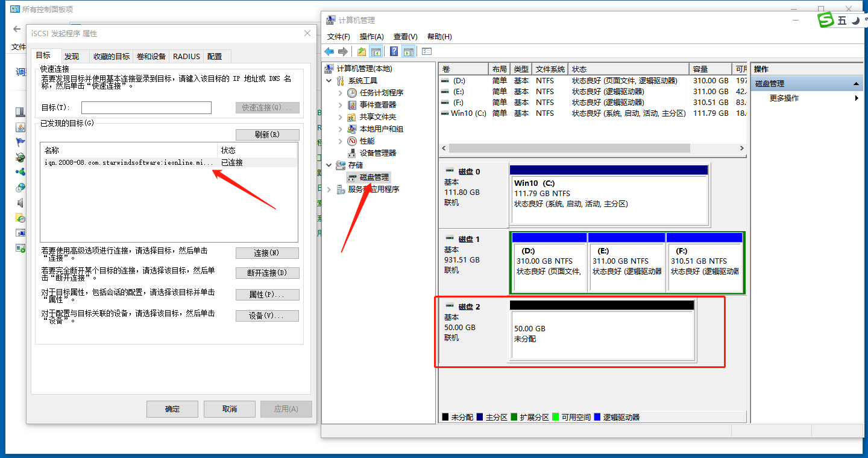Select the 计算机管理(本地) root node icon
The width and height of the screenshot is (868, 458).
330,68
